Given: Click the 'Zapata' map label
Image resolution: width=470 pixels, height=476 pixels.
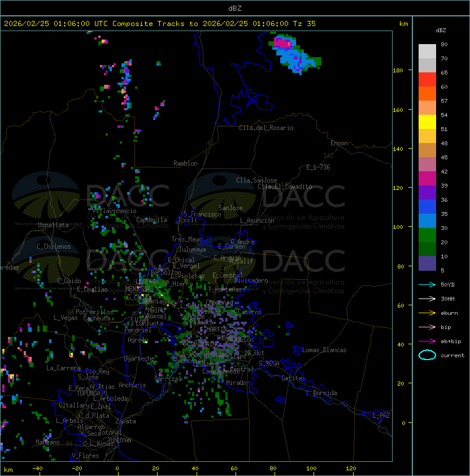Looking at the screenshot, I should click(x=125, y=421).
